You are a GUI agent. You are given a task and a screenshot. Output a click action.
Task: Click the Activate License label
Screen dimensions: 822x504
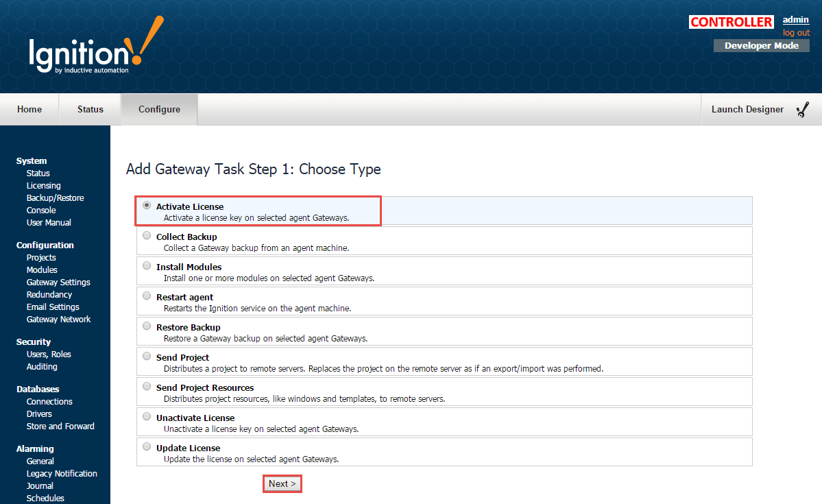[190, 206]
